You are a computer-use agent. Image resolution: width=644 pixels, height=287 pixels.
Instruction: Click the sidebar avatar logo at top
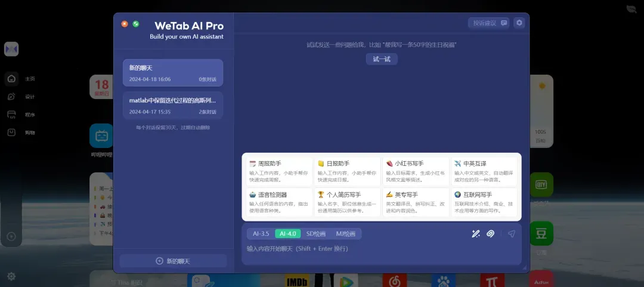(11, 50)
